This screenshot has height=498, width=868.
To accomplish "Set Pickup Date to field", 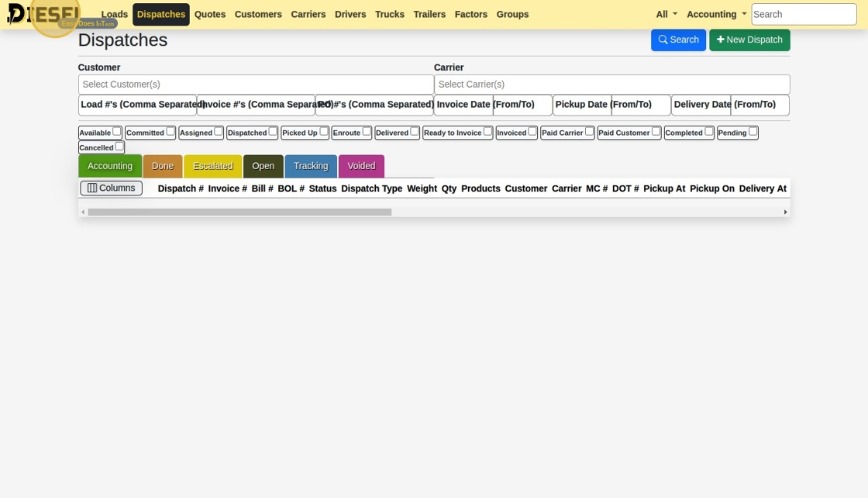I will point(641,105).
